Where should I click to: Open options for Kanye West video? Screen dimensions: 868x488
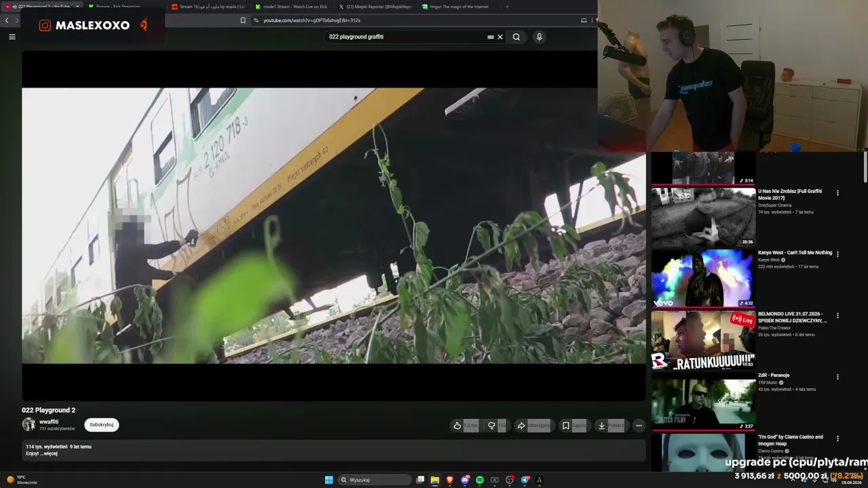837,254
